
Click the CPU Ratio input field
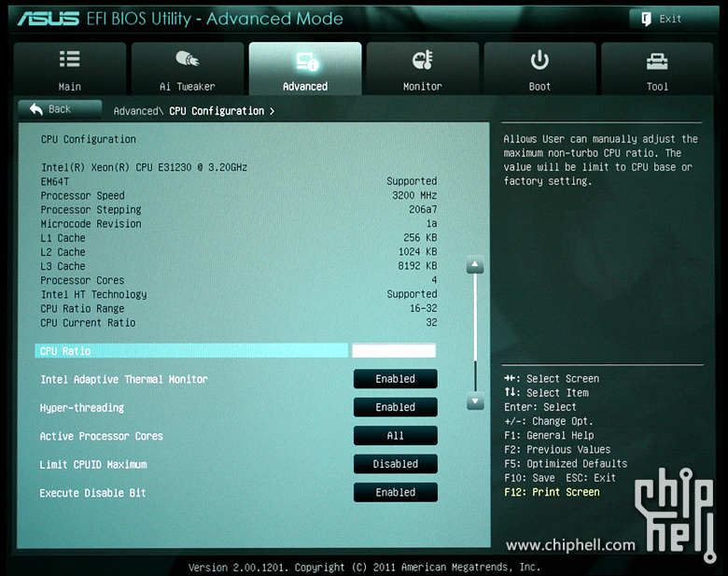click(394, 351)
